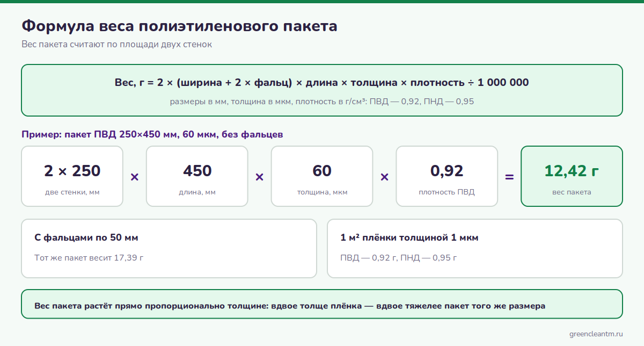This screenshot has height=346, width=644.
Task: Click the label 'длина, мм'
Action: [x=197, y=192]
